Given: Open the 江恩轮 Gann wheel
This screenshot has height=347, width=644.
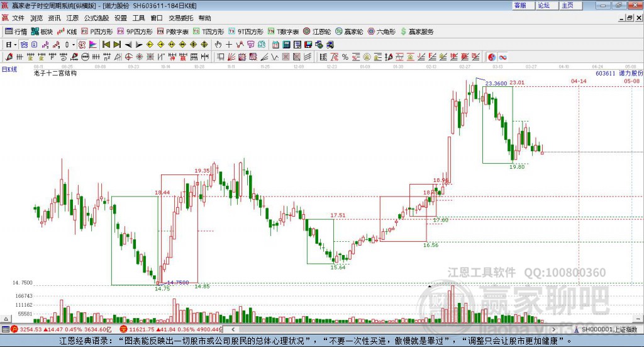Looking at the screenshot, I should pos(317,31).
